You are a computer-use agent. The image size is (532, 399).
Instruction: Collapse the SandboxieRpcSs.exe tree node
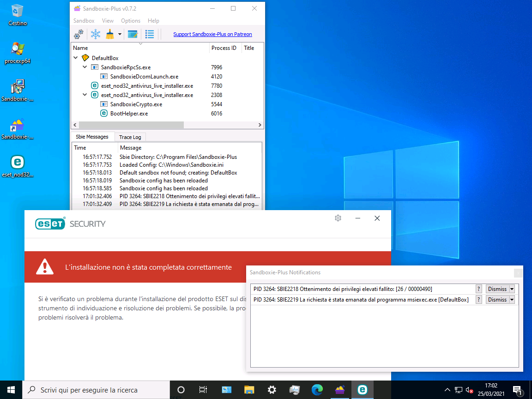pyautogui.click(x=85, y=67)
